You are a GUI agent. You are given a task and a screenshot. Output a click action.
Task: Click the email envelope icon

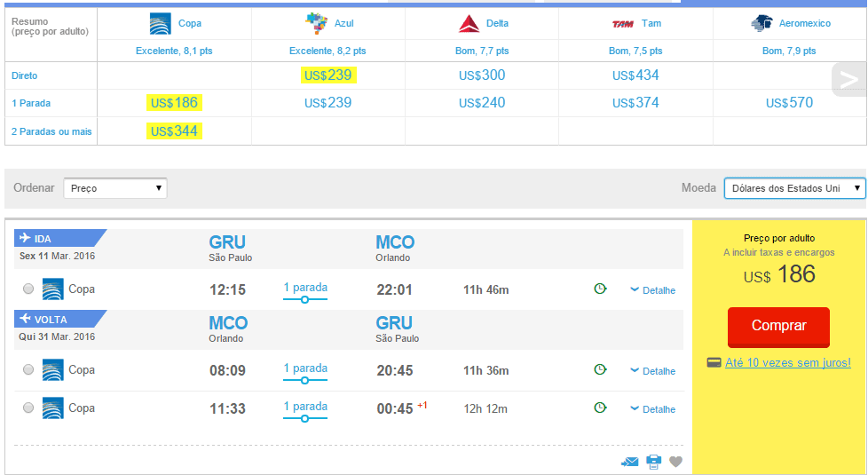pyautogui.click(x=630, y=462)
